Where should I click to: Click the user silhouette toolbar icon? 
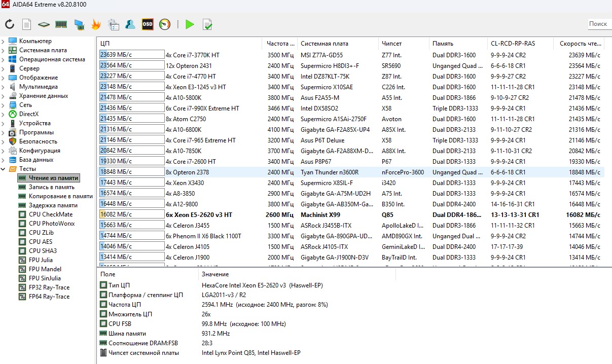pos(130,24)
